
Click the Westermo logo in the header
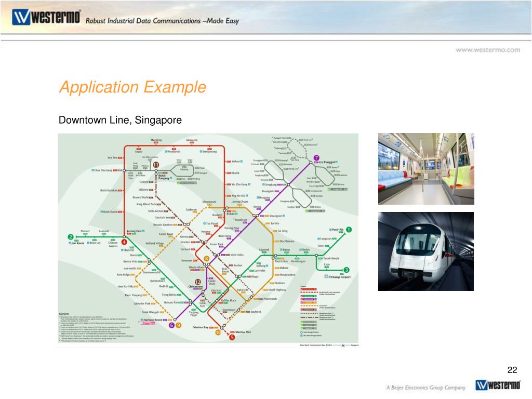[46, 17]
